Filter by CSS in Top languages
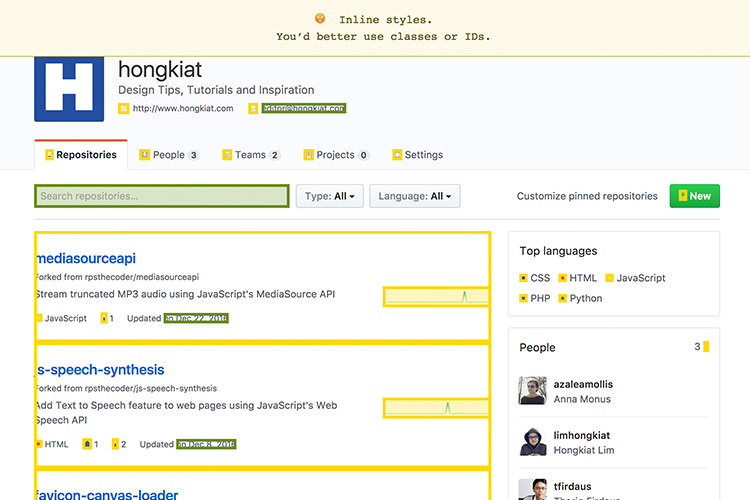This screenshot has height=500, width=750. 535,278
